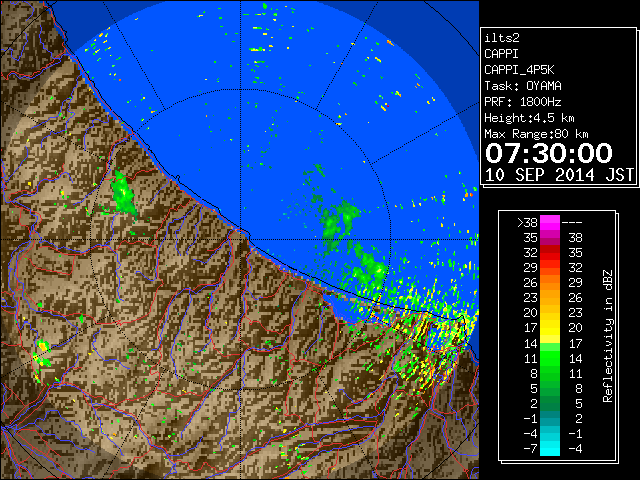Click the 'CAPPI' product text
640x480 pixels.
(501, 54)
